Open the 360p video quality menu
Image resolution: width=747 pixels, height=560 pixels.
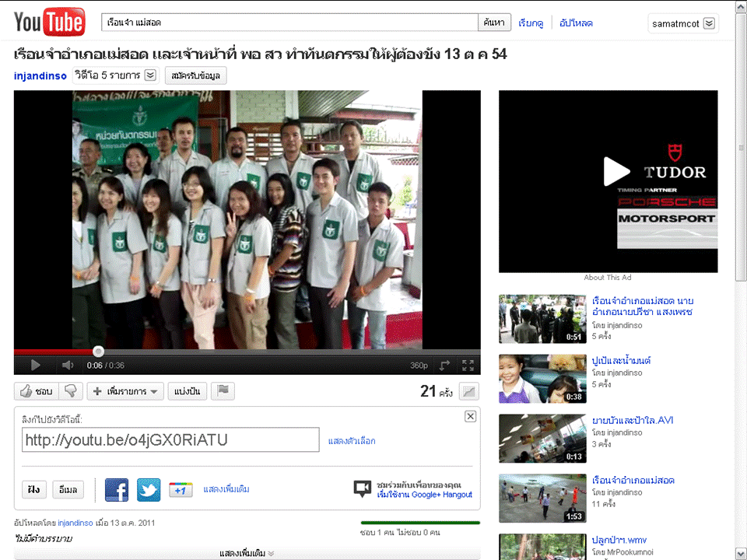419,366
